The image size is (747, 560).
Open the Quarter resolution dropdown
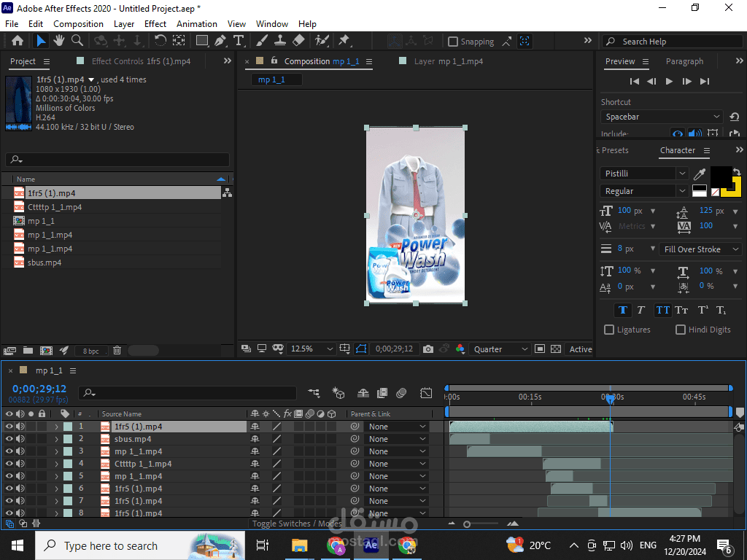499,349
